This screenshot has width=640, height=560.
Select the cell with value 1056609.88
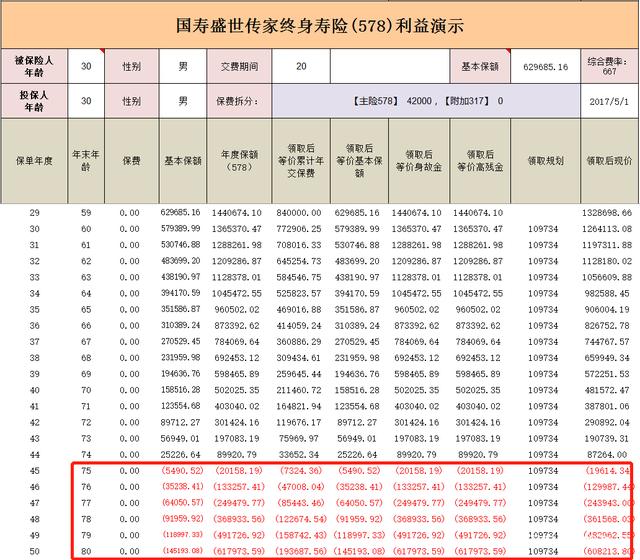(x=607, y=278)
